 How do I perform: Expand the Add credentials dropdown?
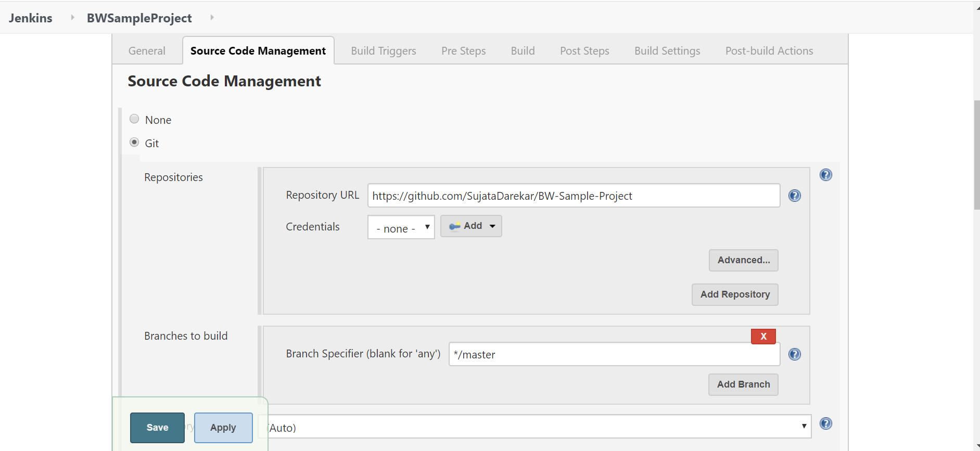pyautogui.click(x=471, y=226)
